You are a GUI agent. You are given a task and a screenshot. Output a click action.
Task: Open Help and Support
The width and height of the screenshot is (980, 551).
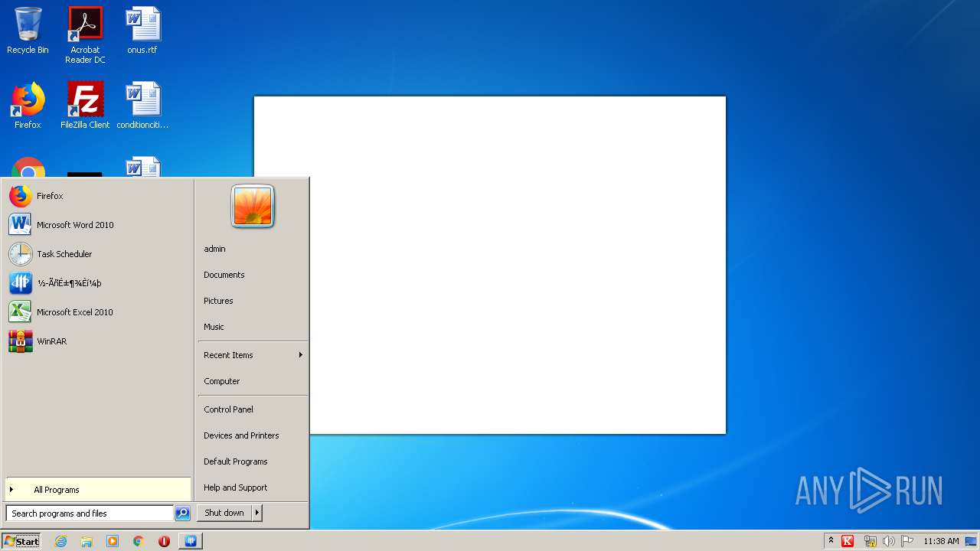click(x=253, y=487)
